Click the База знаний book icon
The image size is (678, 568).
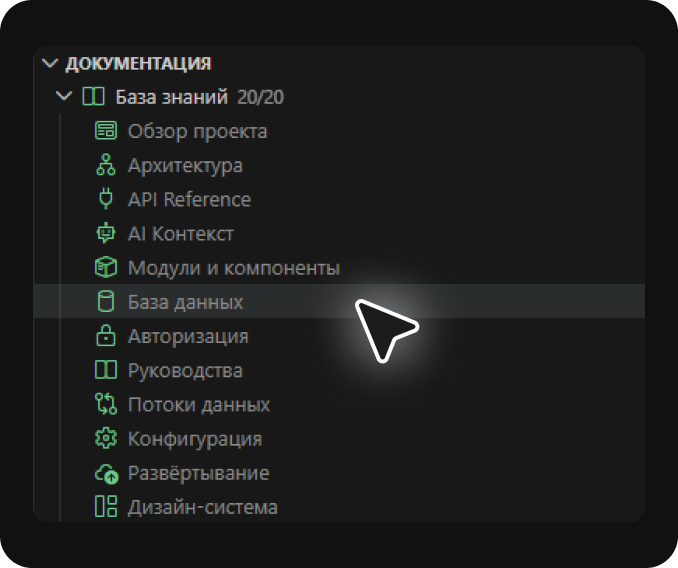click(93, 97)
